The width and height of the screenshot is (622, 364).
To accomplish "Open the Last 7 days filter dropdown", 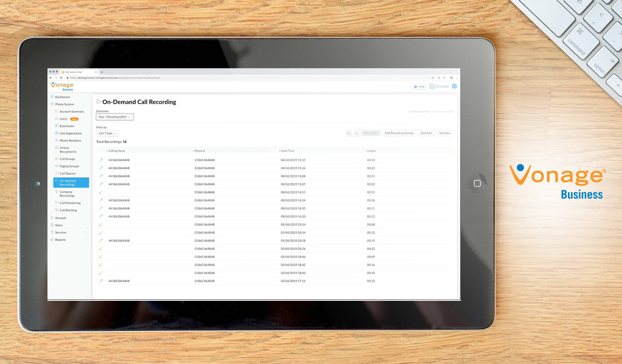I will (107, 133).
